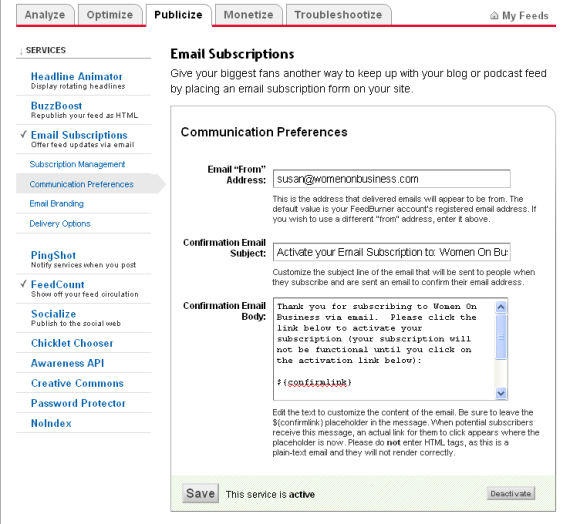Click inside Confirmation Email Body textarea
570x524 pixels.
385,349
